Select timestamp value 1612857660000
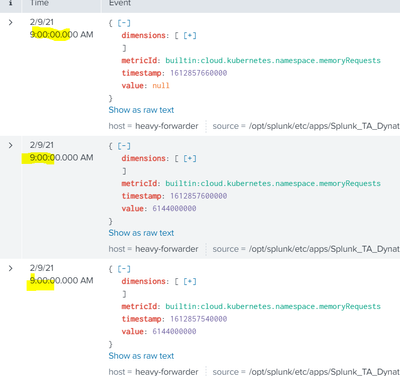Image resolution: width=400 pixels, height=376 pixels. point(199,73)
